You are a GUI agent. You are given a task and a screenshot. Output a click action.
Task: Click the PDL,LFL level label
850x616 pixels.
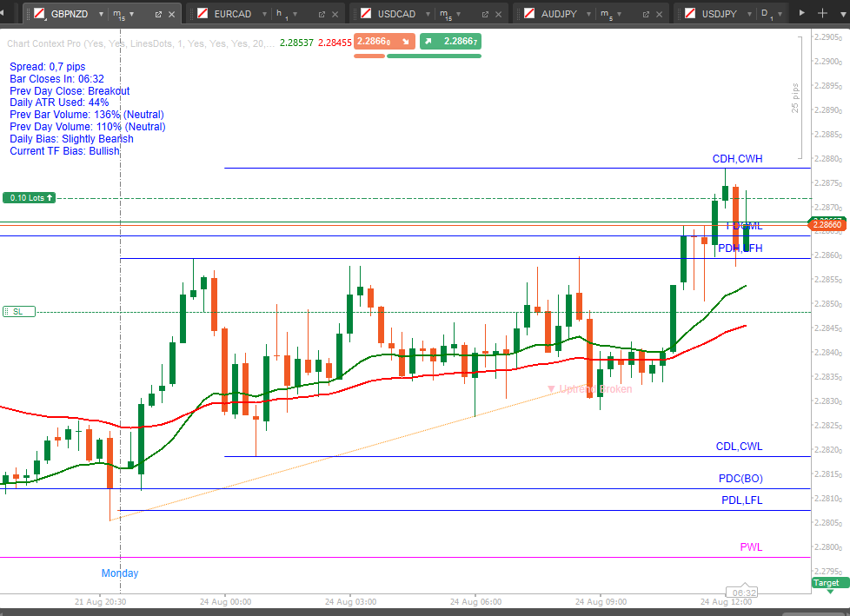(741, 500)
